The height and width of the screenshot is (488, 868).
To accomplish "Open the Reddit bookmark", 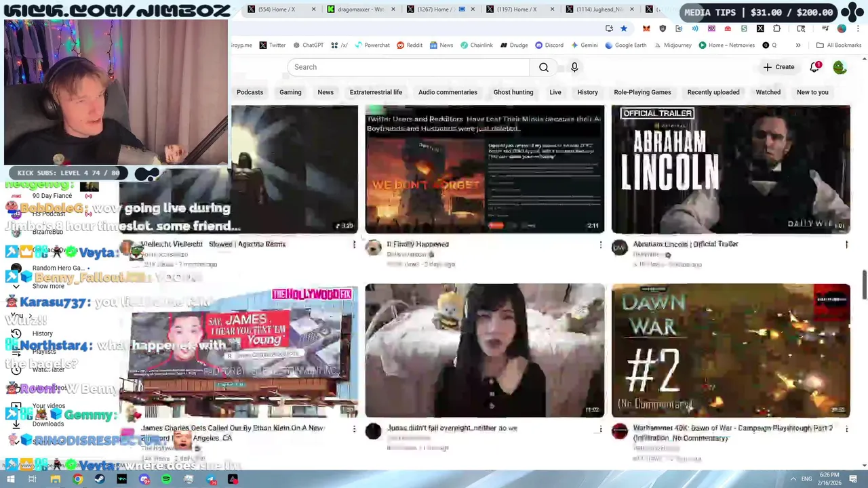I will click(x=410, y=45).
